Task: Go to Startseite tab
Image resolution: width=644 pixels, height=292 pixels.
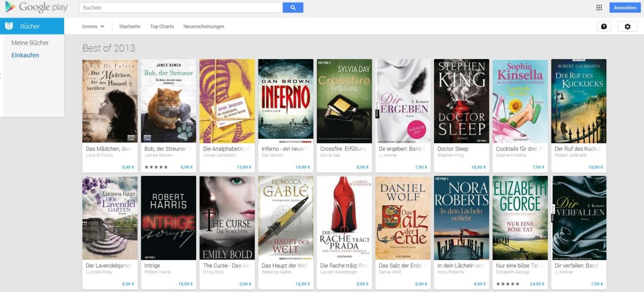Action: [x=130, y=26]
